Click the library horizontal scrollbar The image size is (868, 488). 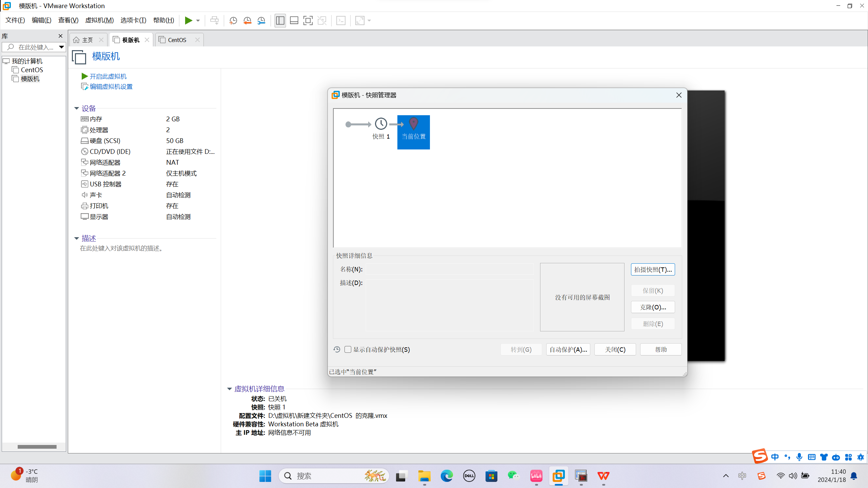[37, 447]
